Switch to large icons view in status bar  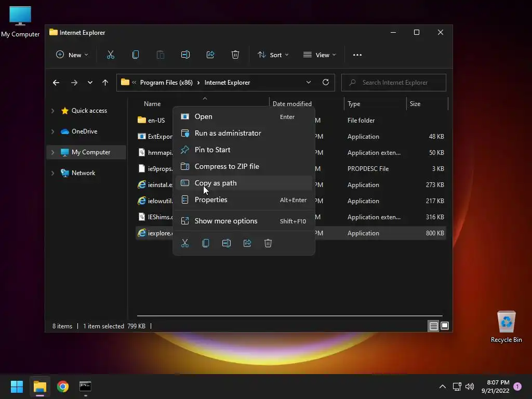coord(445,326)
